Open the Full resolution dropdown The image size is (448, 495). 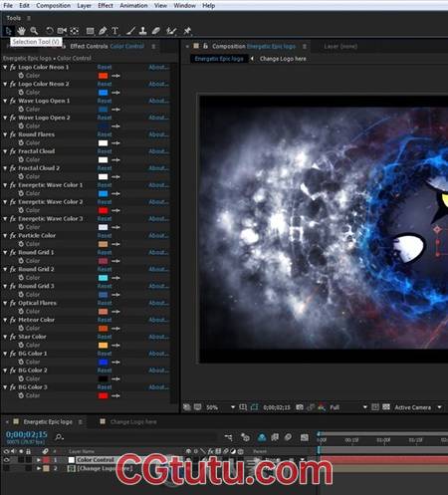(348, 407)
